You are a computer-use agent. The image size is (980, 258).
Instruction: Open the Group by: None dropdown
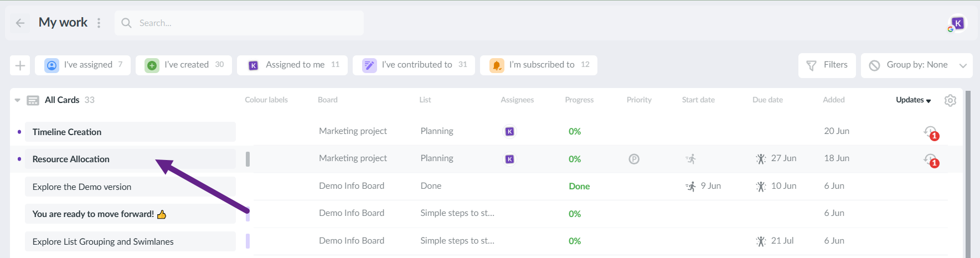tap(916, 65)
